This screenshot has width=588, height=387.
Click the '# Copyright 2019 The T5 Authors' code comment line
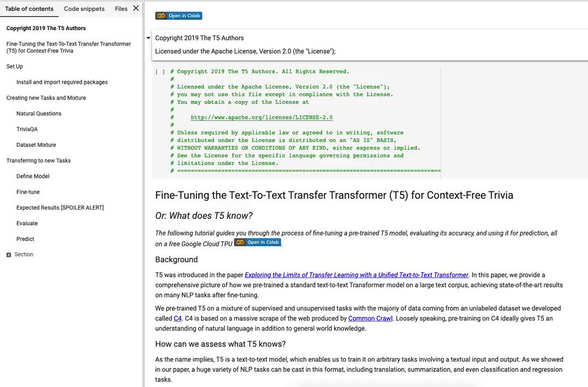pyautogui.click(x=260, y=71)
